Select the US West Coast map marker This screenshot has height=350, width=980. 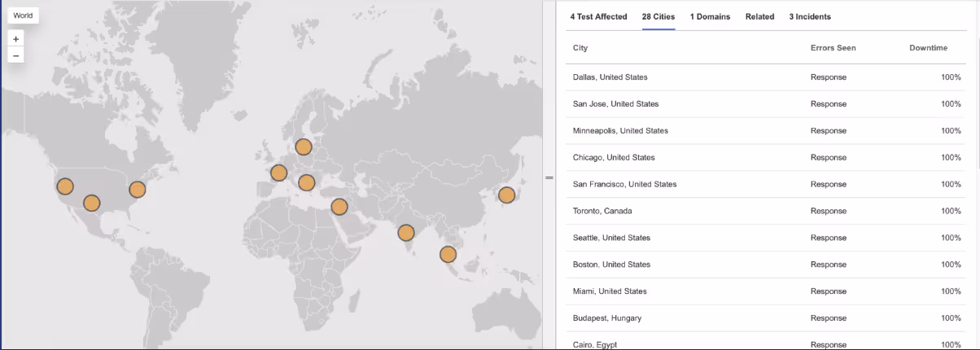click(65, 186)
